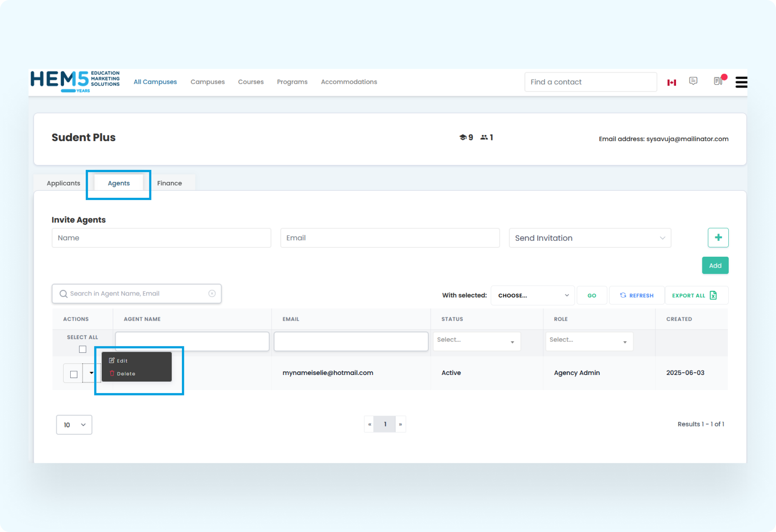Click the Find a contact field
This screenshot has width=776, height=532.
[590, 82]
